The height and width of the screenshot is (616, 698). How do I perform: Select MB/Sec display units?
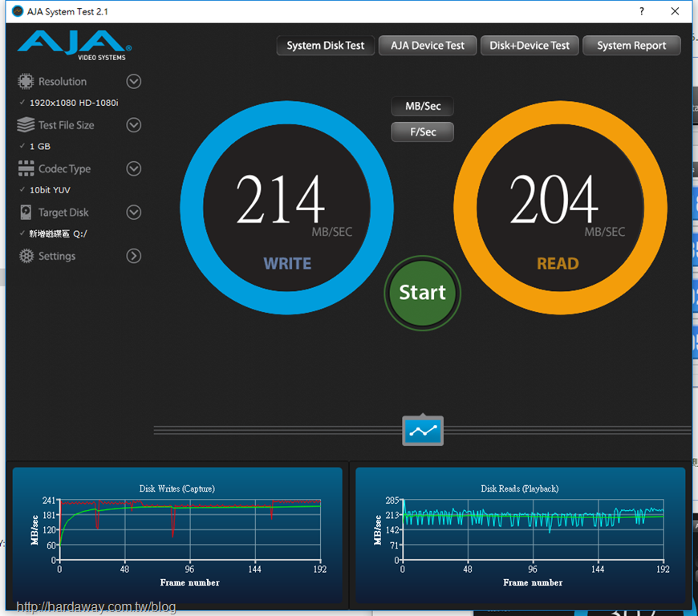[x=423, y=107]
